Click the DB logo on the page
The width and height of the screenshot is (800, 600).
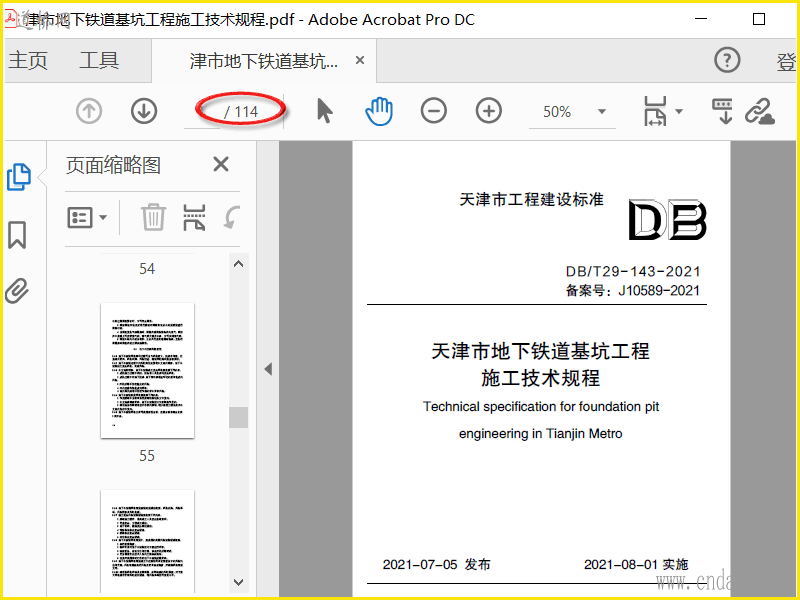(667, 220)
